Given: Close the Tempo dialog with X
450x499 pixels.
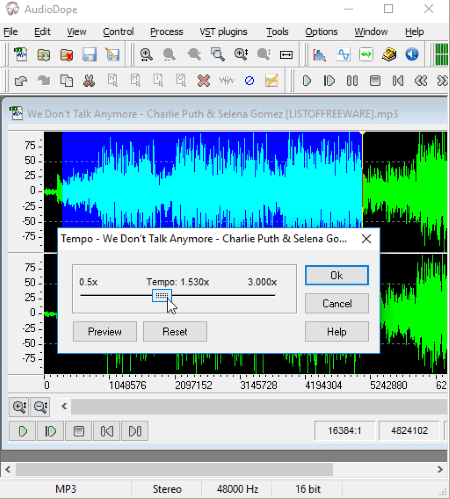Looking at the screenshot, I should coord(366,239).
